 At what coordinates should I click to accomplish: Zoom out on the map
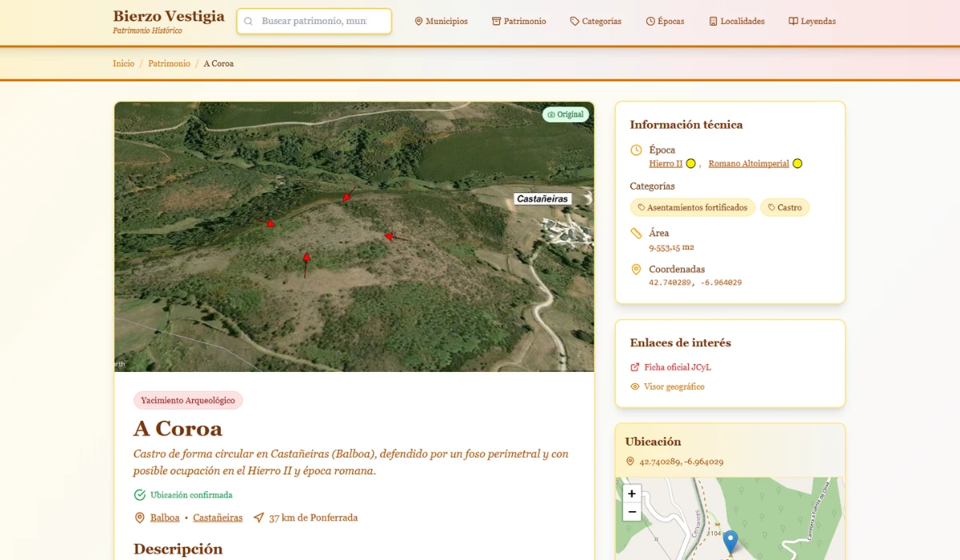point(632,512)
